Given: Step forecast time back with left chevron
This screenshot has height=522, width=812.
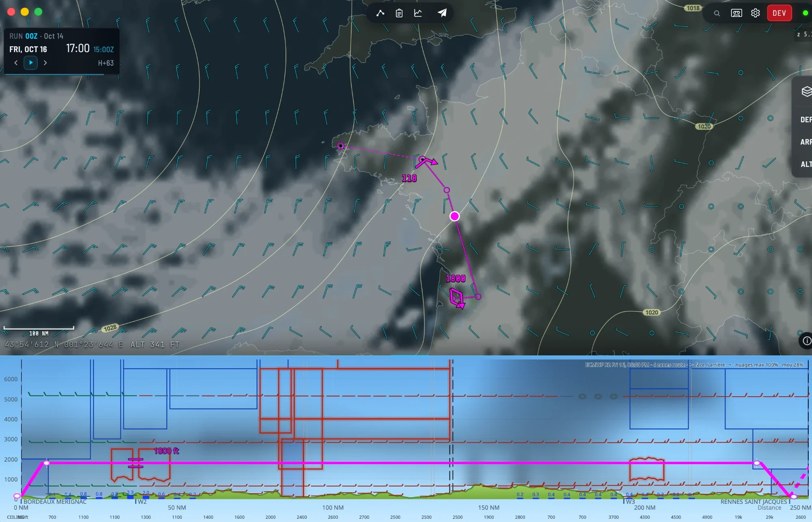Looking at the screenshot, I should point(16,63).
